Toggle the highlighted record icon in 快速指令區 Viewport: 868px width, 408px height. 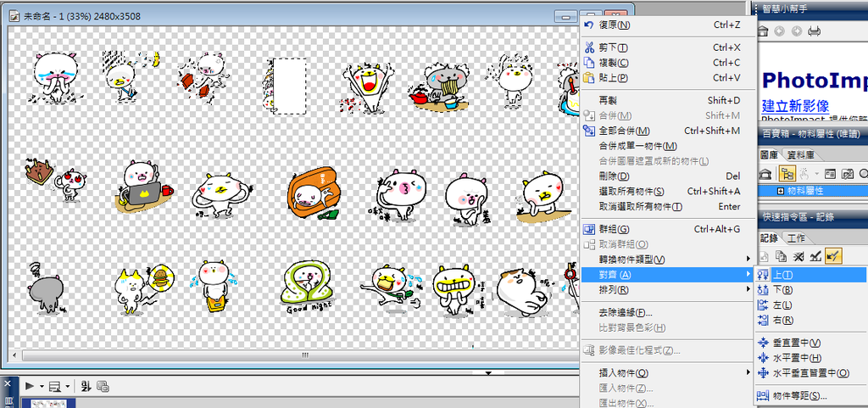(833, 255)
